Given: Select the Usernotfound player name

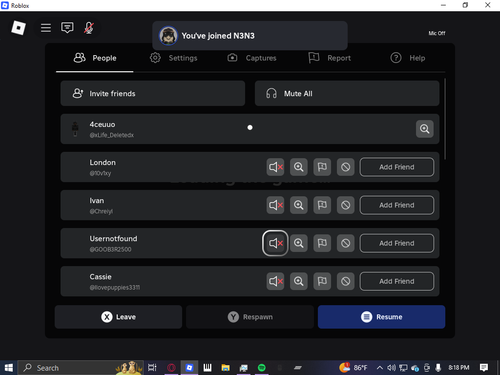Looking at the screenshot, I should [x=113, y=239].
